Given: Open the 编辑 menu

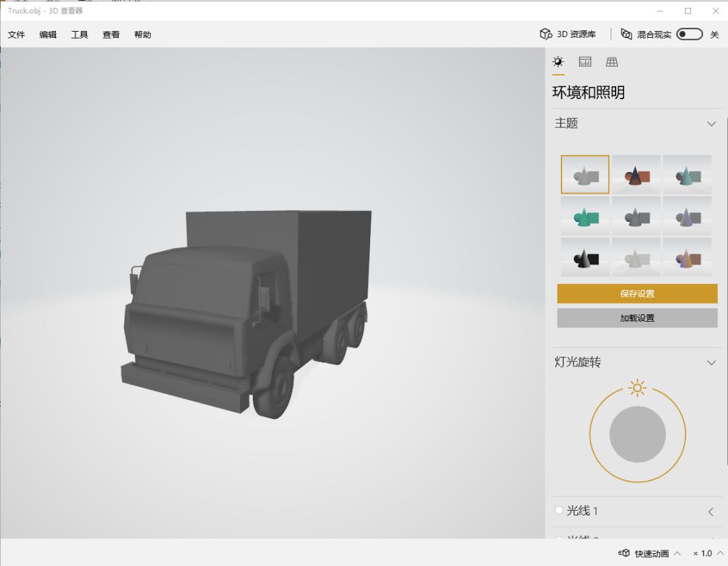Looking at the screenshot, I should [48, 34].
